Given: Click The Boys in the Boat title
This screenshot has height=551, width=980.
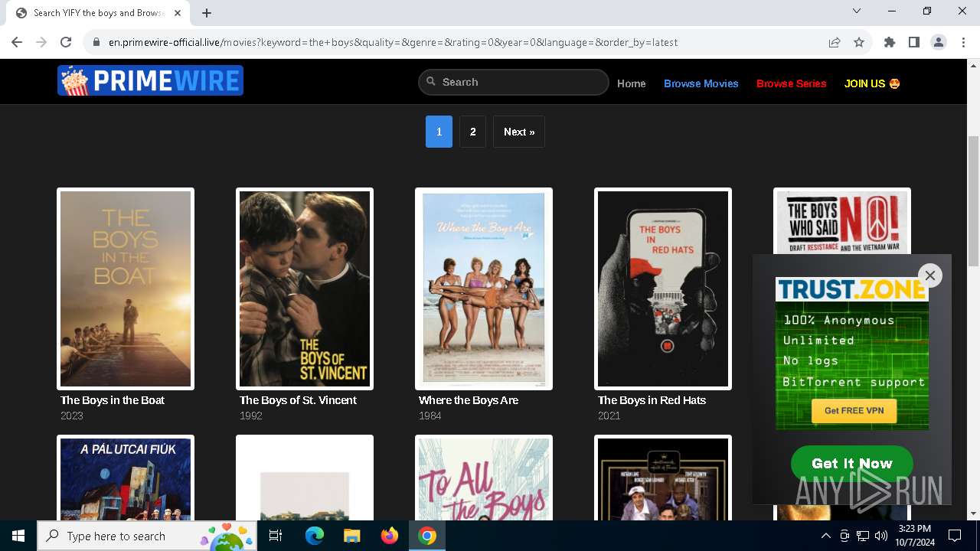Looking at the screenshot, I should [113, 400].
